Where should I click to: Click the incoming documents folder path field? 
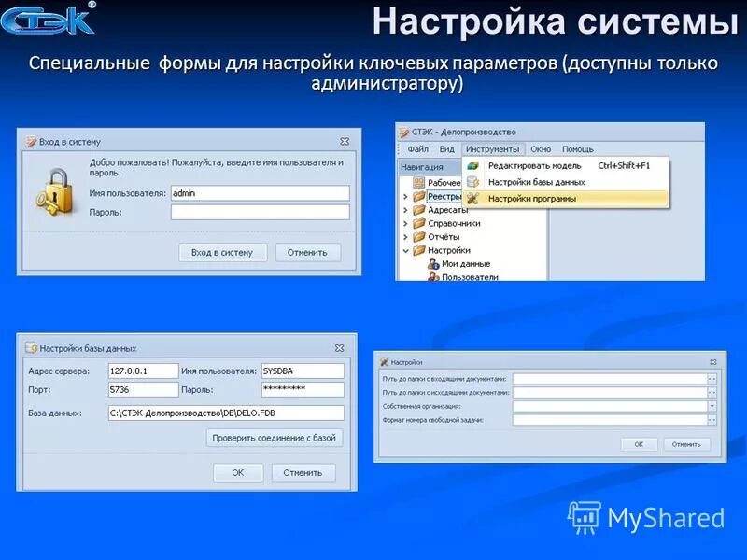tap(610, 379)
